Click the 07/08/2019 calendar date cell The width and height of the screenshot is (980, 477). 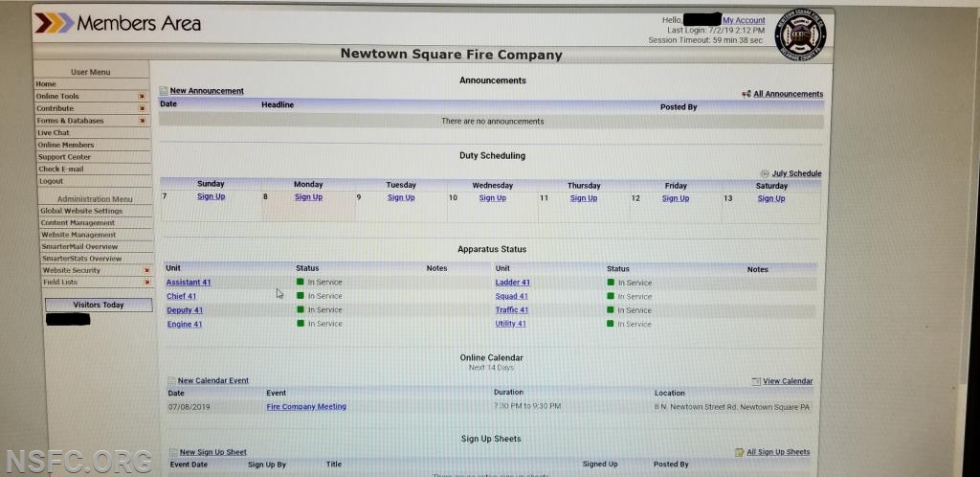(x=189, y=407)
